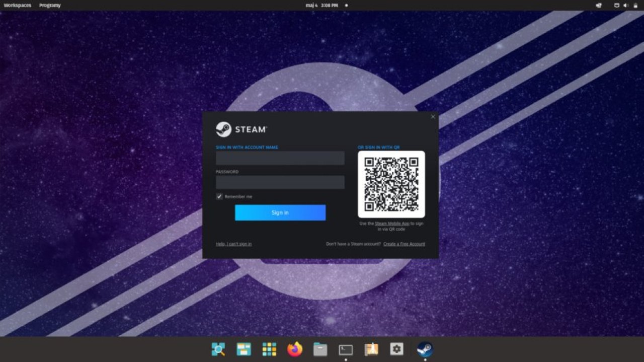Viewport: 644px width, 362px height.
Task: Open the Files manager in the dock
Action: pyautogui.click(x=320, y=349)
